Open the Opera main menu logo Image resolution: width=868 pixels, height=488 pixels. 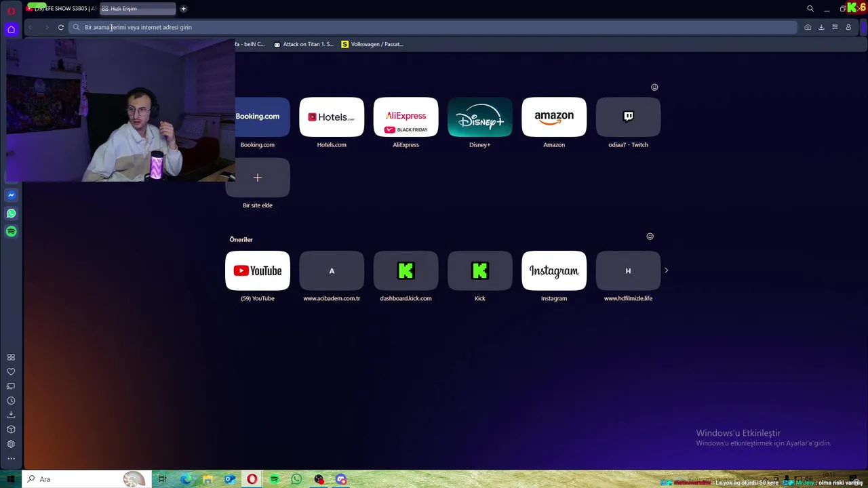[x=11, y=10]
